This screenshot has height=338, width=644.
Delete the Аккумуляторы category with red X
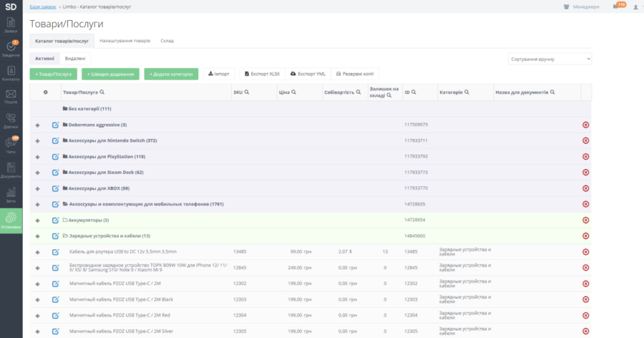586,220
